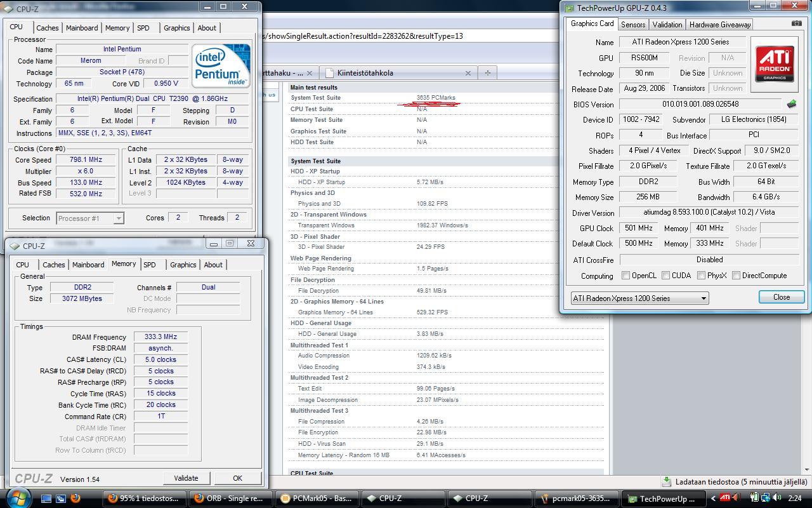
Task: Switch to PCMark05 taskbar button
Action: click(317, 498)
